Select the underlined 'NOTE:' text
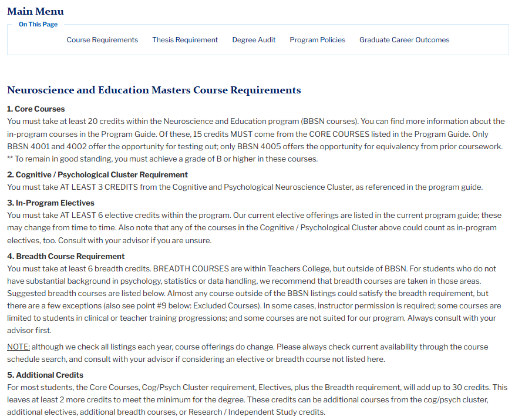Screen dimensions: 515x420 coord(18,347)
